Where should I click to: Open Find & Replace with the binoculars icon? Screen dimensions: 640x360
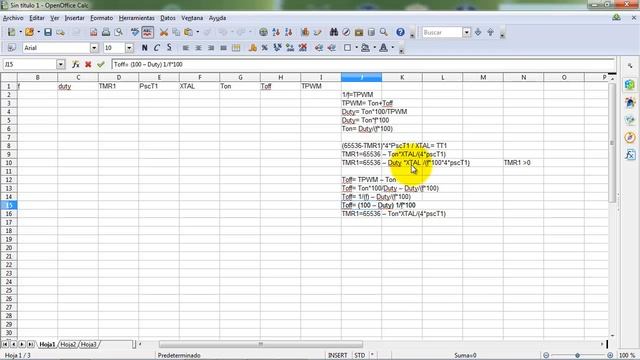click(334, 32)
